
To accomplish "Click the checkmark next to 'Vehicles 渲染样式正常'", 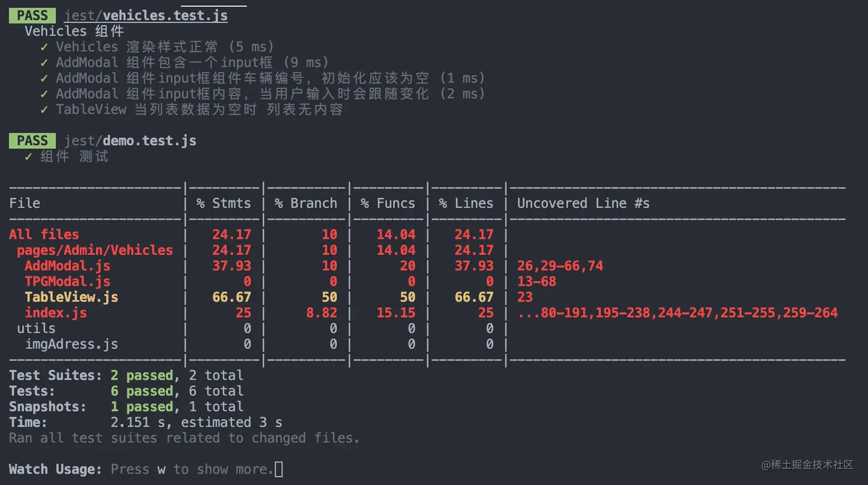I will 44,47.
